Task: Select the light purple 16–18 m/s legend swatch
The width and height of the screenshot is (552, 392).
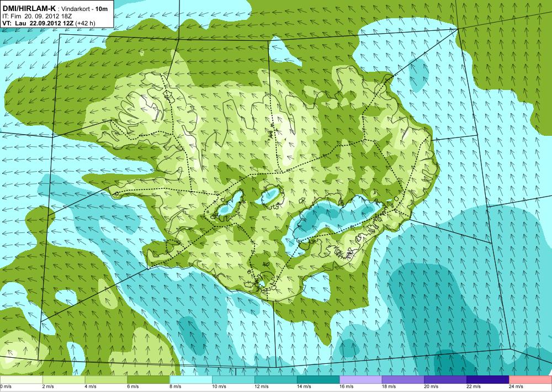Action: coord(360,380)
